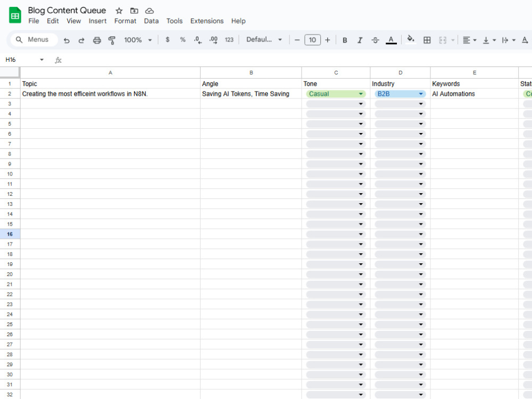The height and width of the screenshot is (399, 532).
Task: Select column E header
Action: pos(475,72)
